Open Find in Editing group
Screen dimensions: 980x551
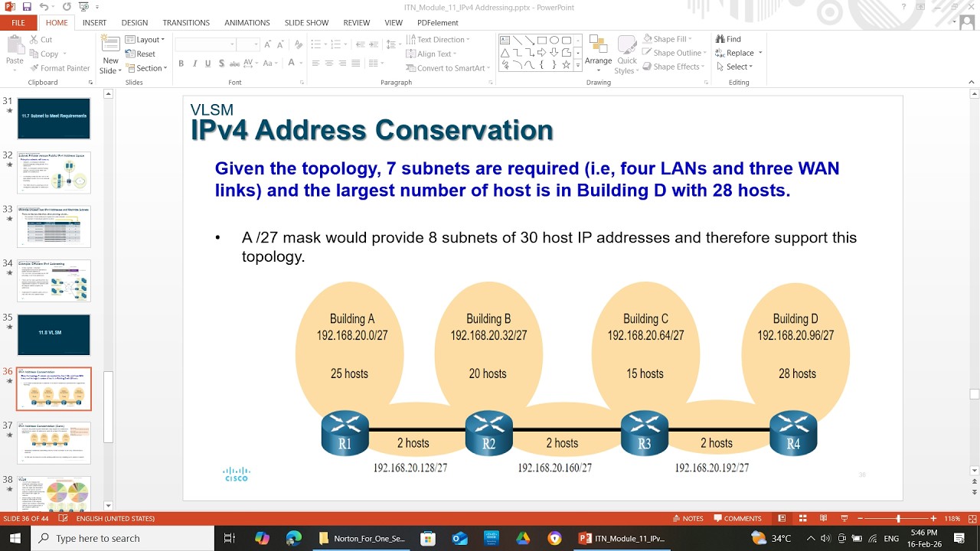coord(728,39)
